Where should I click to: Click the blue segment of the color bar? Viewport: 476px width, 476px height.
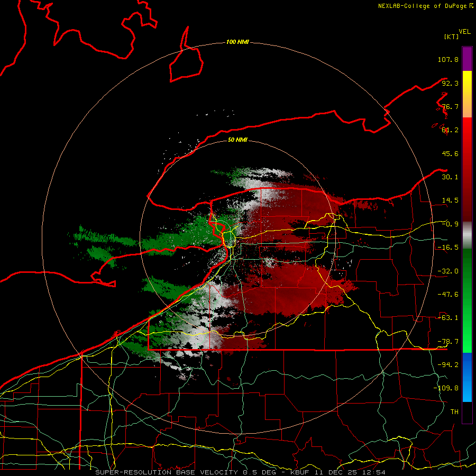pos(467,377)
